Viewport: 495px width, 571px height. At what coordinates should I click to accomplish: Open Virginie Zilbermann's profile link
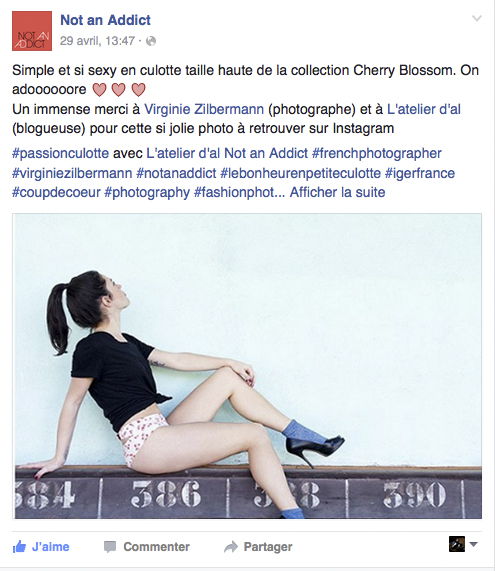204,109
